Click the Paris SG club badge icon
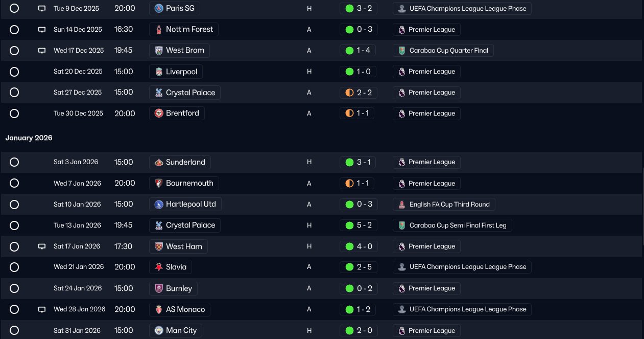This screenshot has width=644, height=339. pyautogui.click(x=159, y=9)
